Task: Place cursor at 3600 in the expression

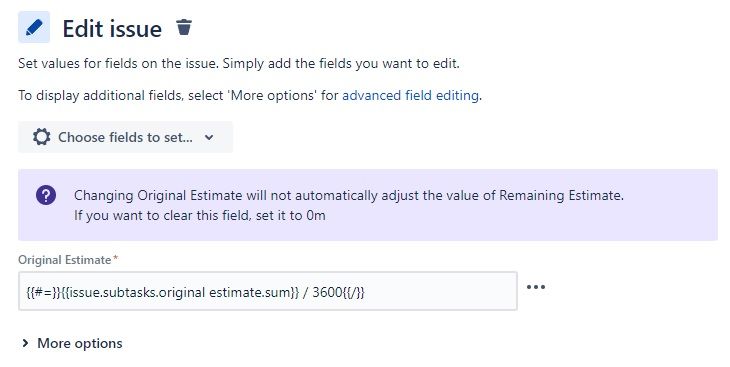Action: [327, 292]
